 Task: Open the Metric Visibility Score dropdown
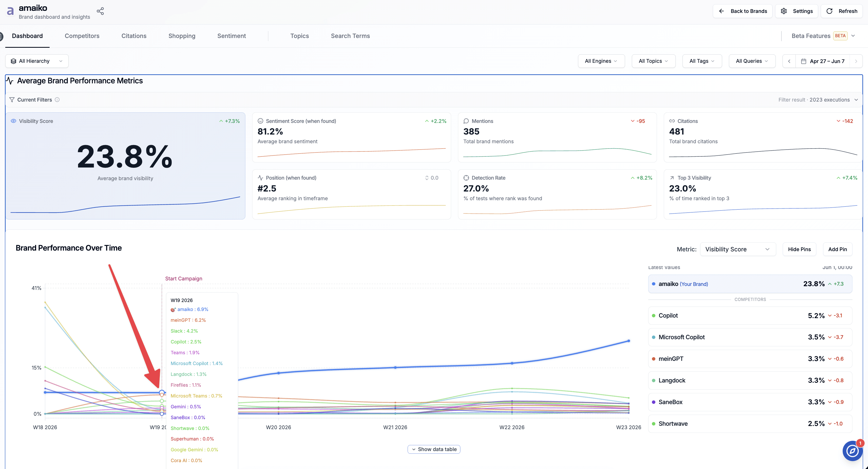click(738, 249)
